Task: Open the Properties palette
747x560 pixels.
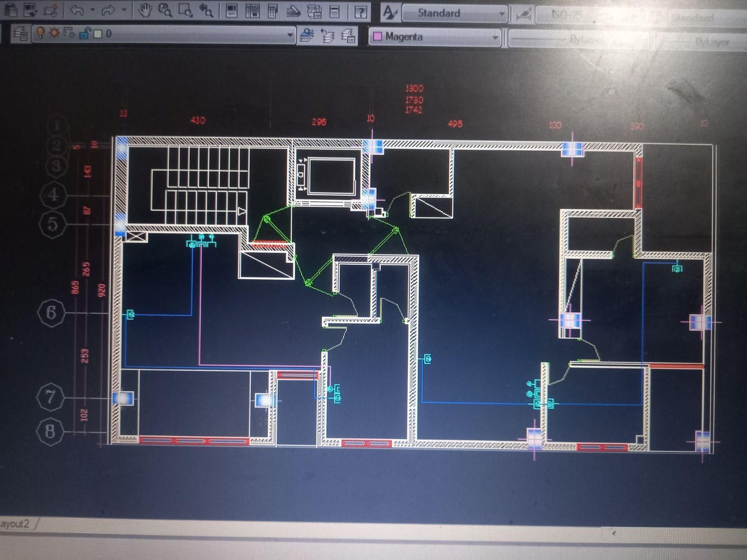Action: [x=232, y=10]
